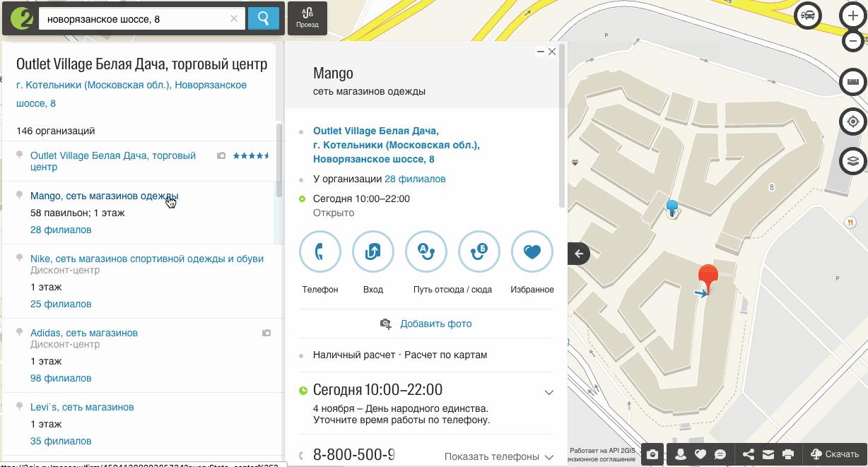Viewport: 868px width, 467px height.
Task: Send by email envelope icon
Action: coord(768,454)
